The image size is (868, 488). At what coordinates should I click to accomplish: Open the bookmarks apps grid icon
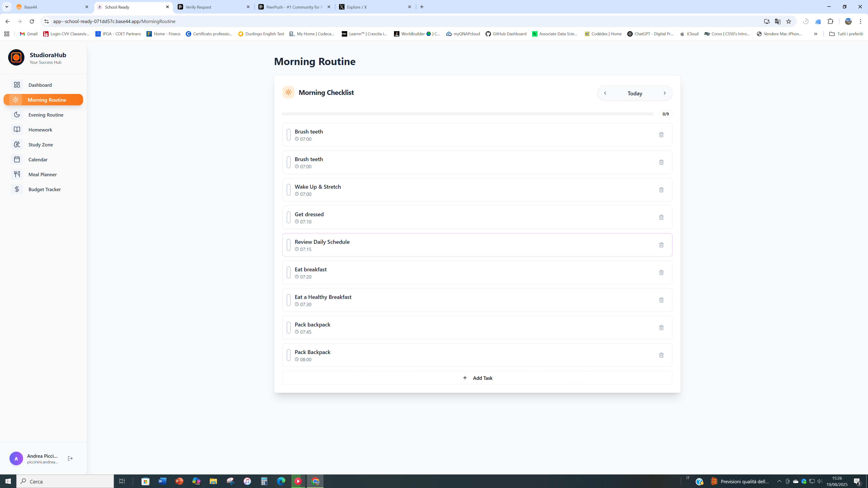[7, 34]
